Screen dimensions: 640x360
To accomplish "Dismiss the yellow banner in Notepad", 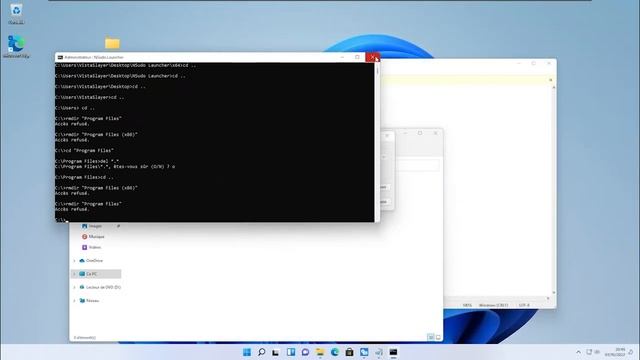I will pos(550,80).
